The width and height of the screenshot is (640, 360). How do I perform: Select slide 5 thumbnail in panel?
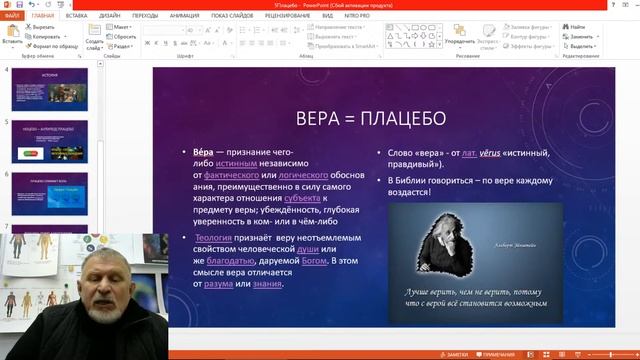pos(50,142)
